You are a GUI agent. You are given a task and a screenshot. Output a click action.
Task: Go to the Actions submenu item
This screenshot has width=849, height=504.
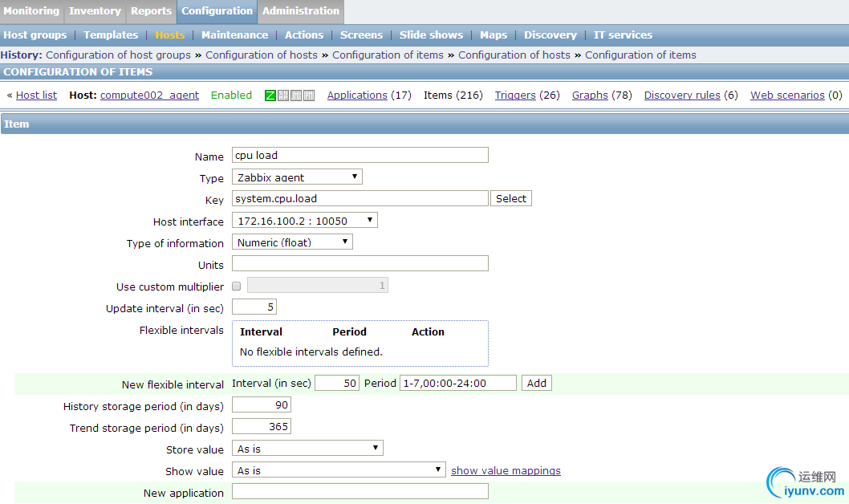tap(304, 35)
